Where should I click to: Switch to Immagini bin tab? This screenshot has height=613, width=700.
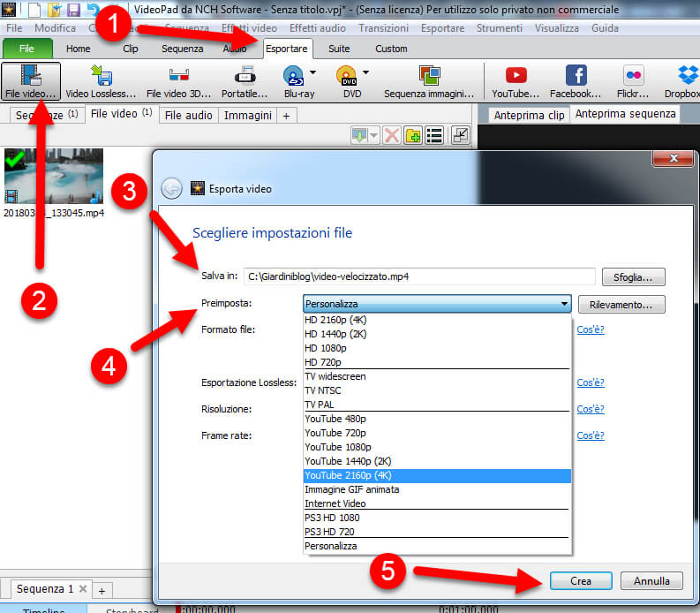point(248,116)
